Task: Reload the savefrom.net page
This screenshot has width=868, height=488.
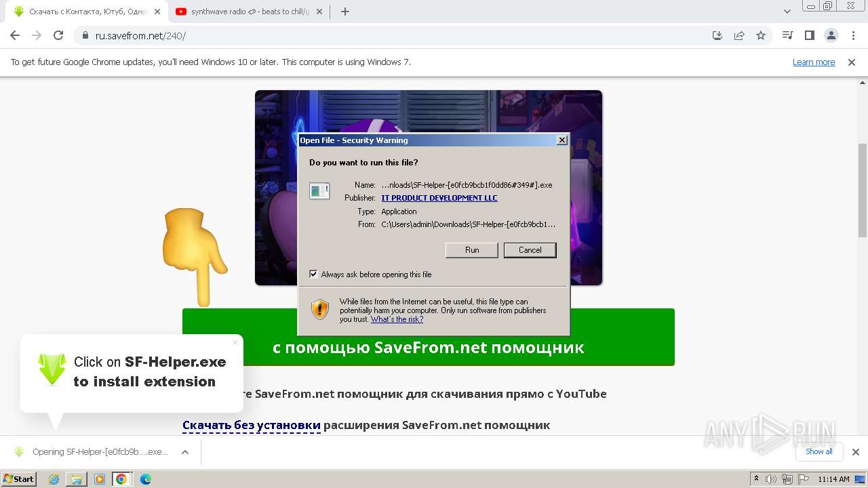Action: coord(58,35)
